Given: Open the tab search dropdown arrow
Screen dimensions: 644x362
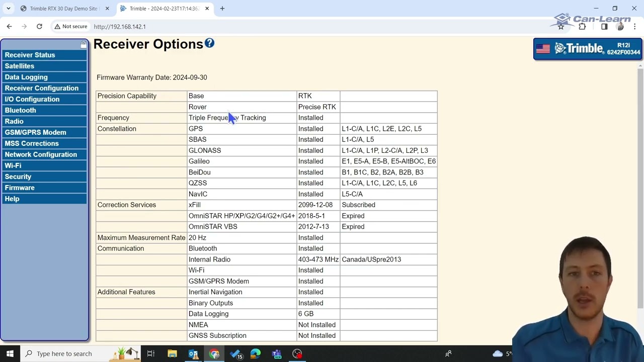Looking at the screenshot, I should [9, 9].
